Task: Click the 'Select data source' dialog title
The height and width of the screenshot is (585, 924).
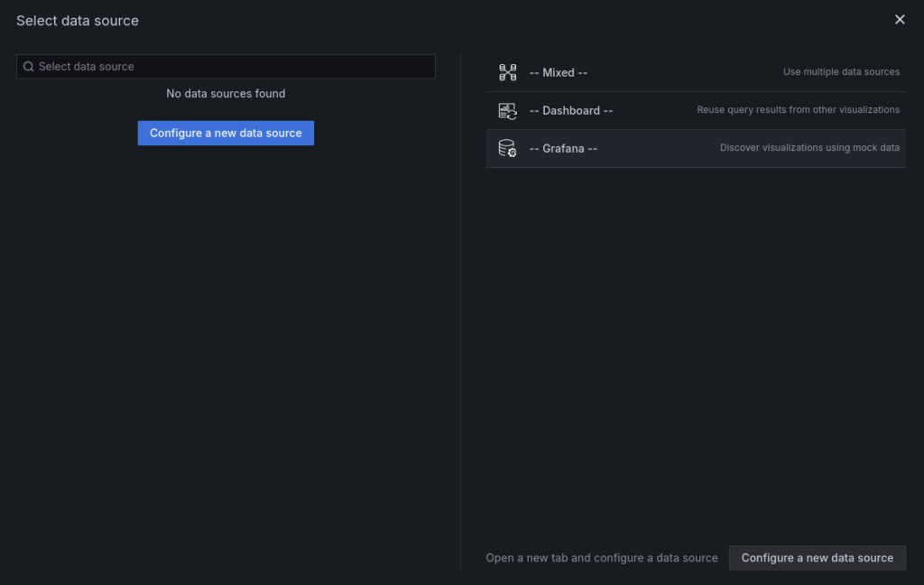Action: tap(78, 20)
